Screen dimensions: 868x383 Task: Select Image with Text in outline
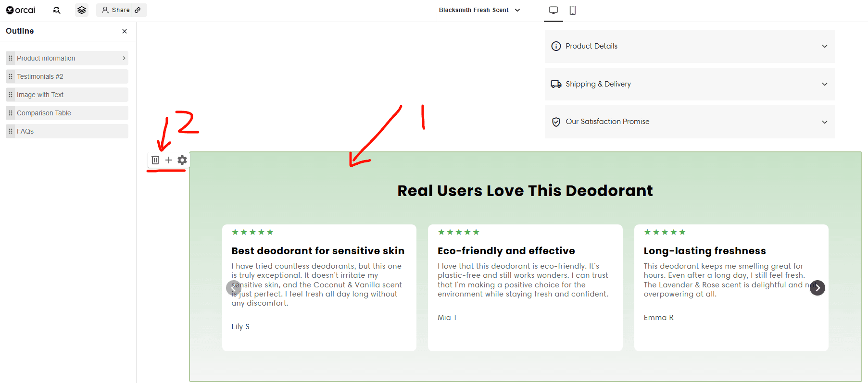[67, 95]
